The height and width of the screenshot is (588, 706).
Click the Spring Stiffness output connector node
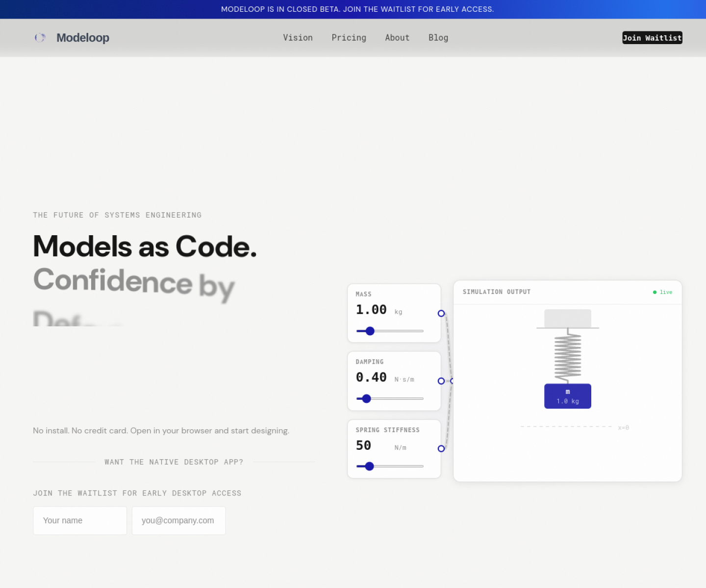(x=441, y=449)
